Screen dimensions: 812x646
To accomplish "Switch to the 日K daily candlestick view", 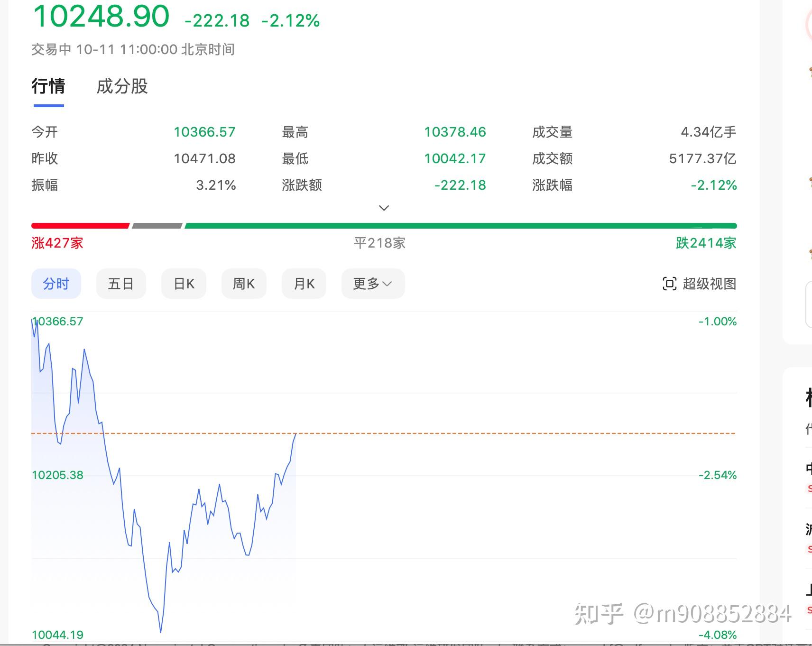I will point(184,283).
